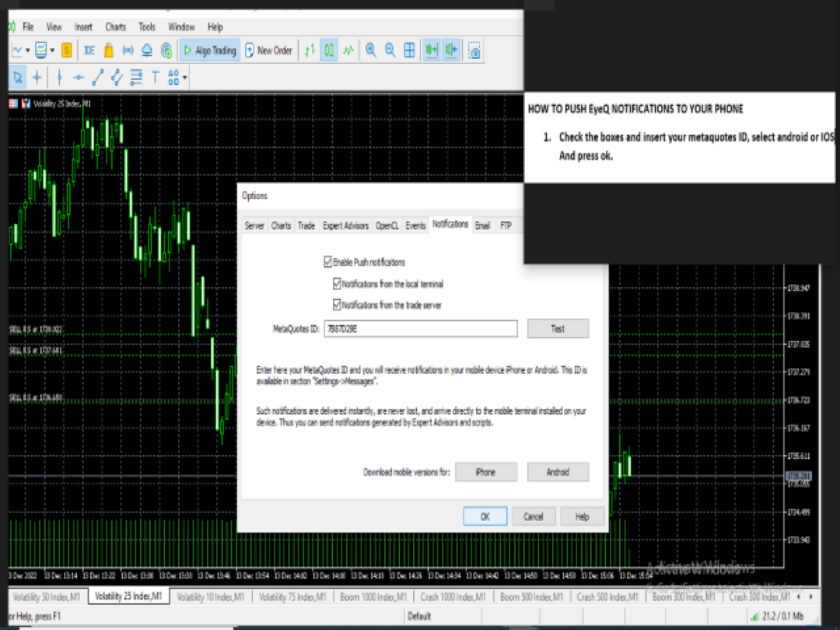Open the Charts menu

[x=115, y=26]
